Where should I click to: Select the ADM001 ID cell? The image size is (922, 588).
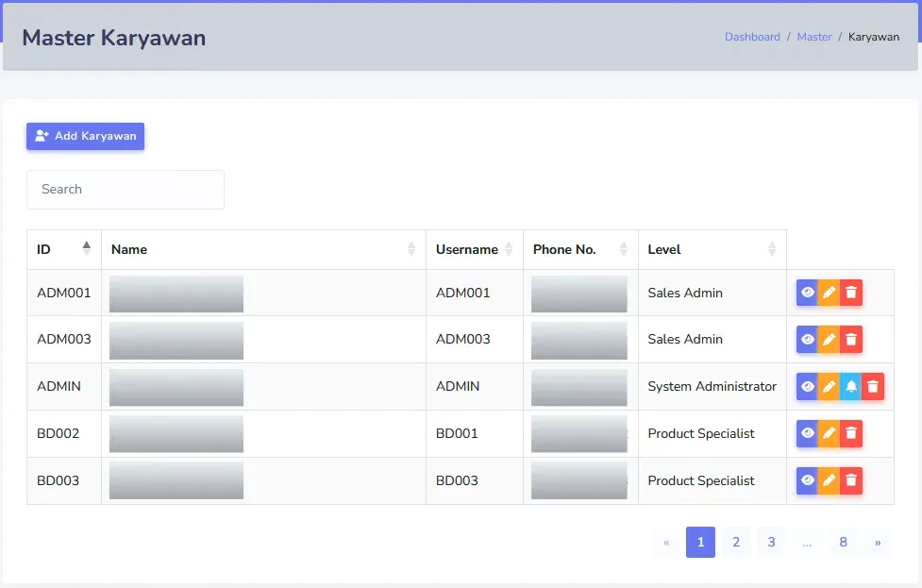[x=64, y=293]
